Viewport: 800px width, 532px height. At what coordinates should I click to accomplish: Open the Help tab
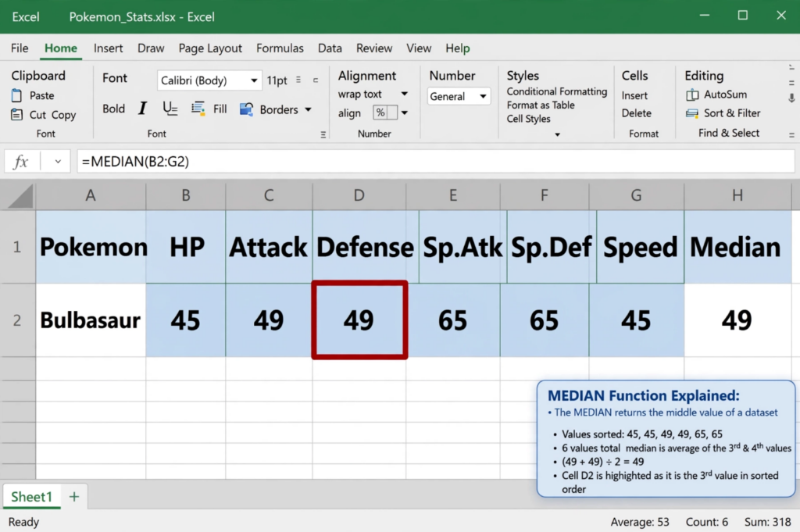tap(457, 48)
